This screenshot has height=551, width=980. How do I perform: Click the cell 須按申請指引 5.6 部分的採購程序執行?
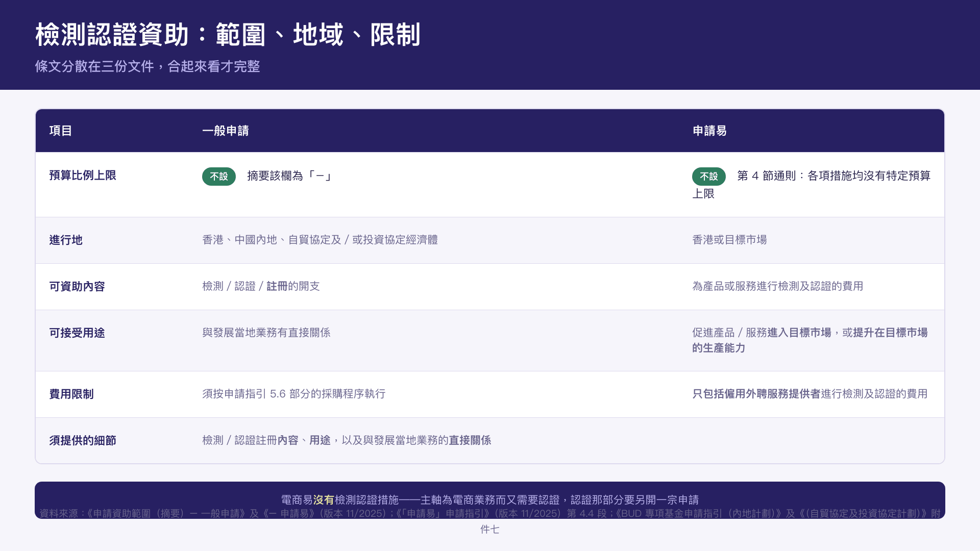(x=293, y=394)
